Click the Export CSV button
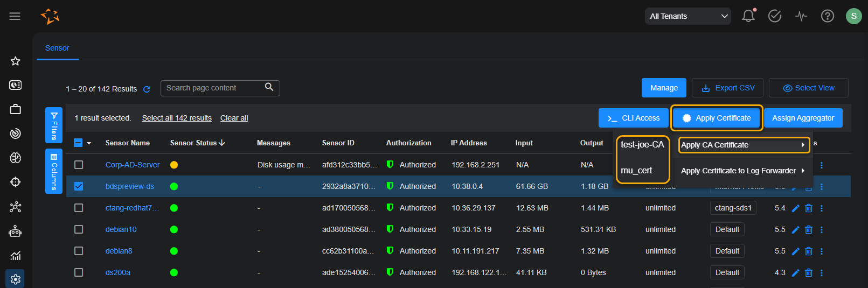Viewport: 868px width, 288px height. (x=727, y=88)
